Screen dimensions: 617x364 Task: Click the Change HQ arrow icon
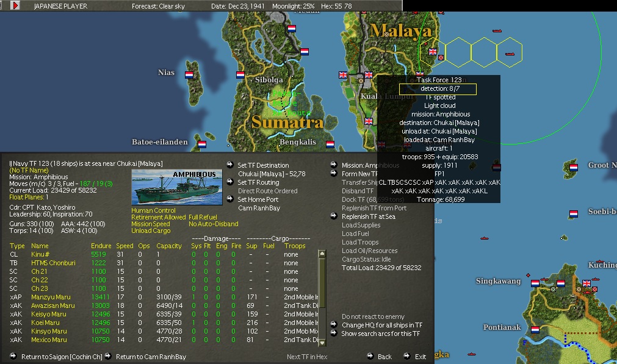point(334,324)
